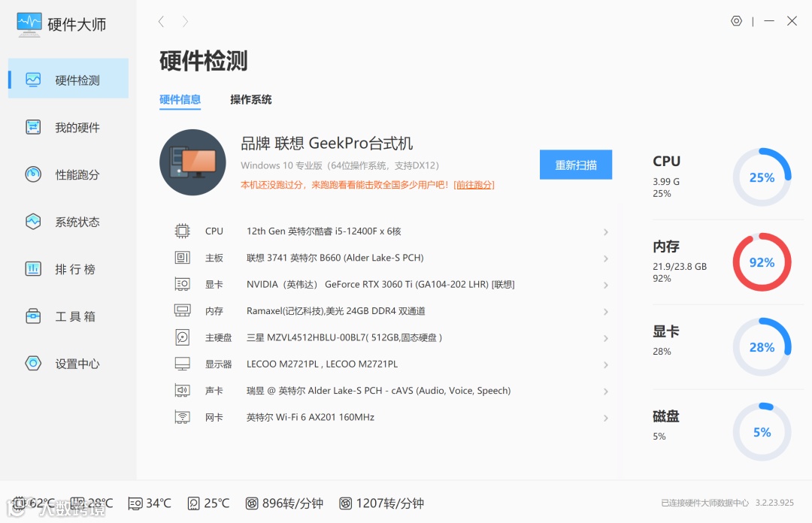The width and height of the screenshot is (812, 523).
Task: Open the 硬件检测 sidebar icon
Action: 33,80
